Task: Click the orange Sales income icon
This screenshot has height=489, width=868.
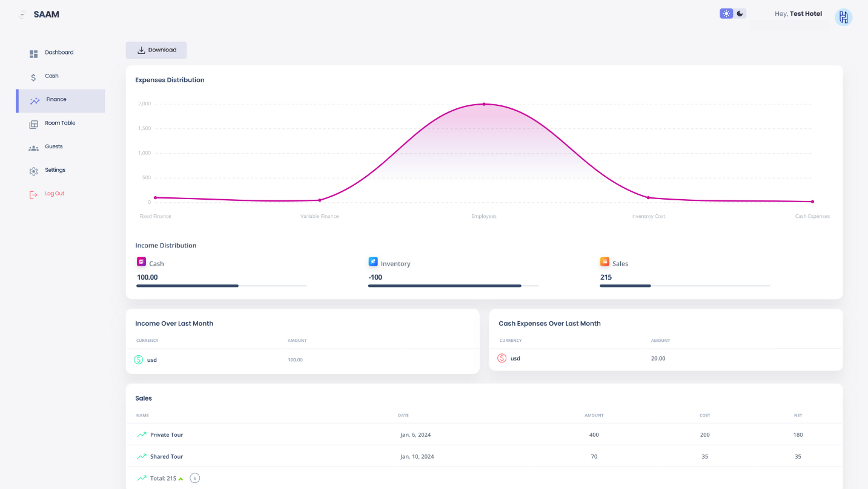Action: tap(605, 262)
